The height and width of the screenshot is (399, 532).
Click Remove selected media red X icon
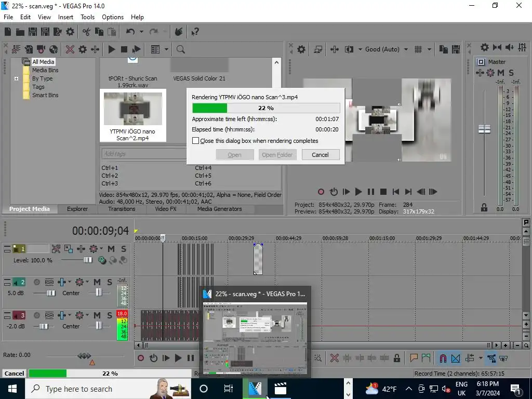(x=70, y=49)
